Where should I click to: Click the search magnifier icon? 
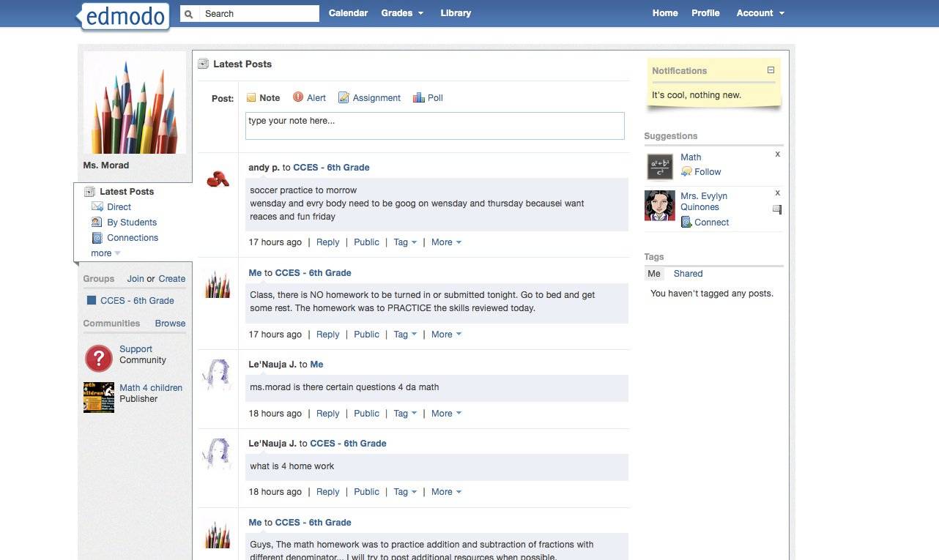coord(188,13)
